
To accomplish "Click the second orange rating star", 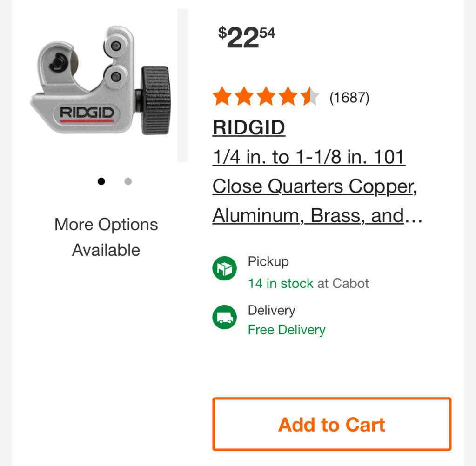I will click(x=244, y=96).
